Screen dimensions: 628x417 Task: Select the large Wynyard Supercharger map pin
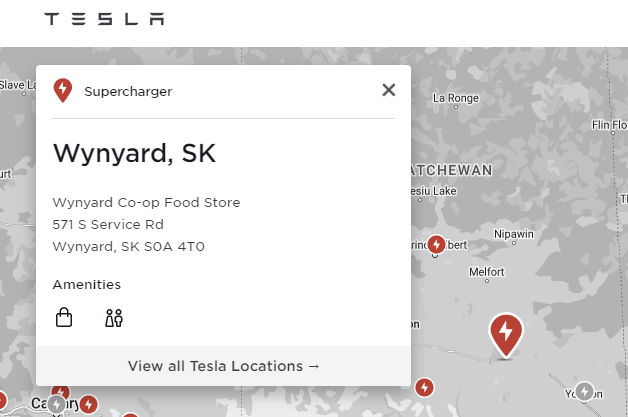coord(505,334)
